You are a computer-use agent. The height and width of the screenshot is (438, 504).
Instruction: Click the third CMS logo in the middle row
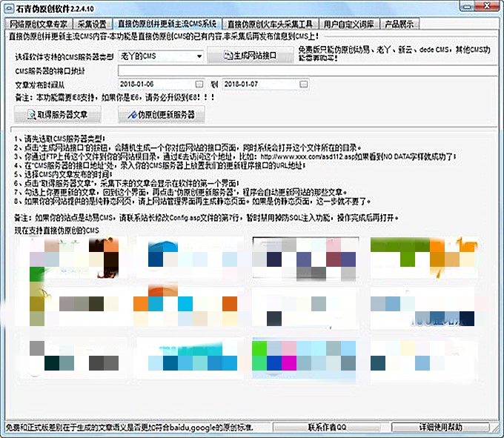pyautogui.click(x=304, y=308)
